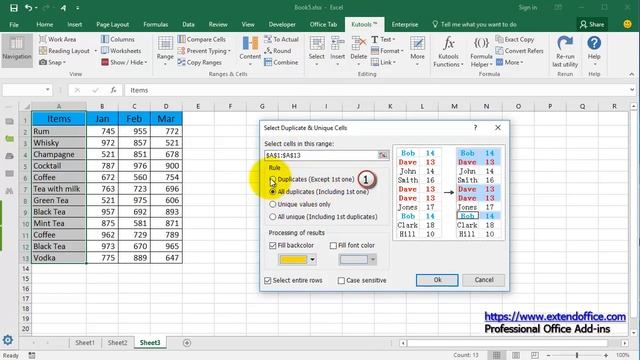Expand the formula bar
This screenshot has height=360, width=640.
click(632, 90)
